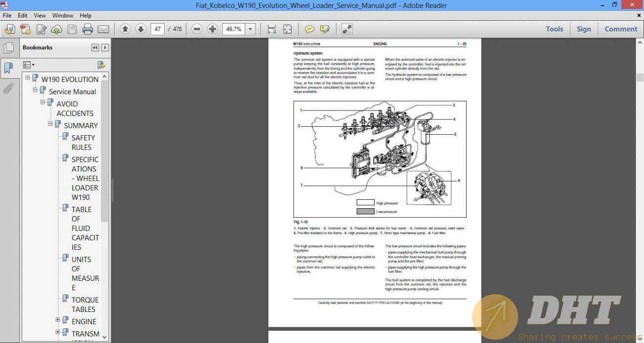Click the zoom percentage input field

pos(233,29)
